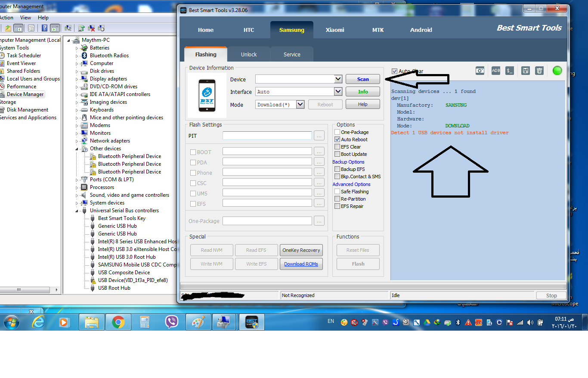Open the Service sub-tab

click(x=292, y=54)
